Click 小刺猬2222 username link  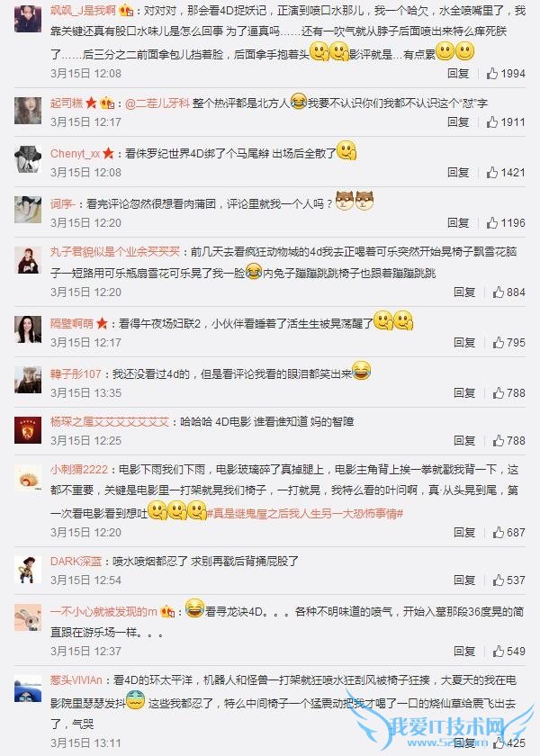(79, 469)
